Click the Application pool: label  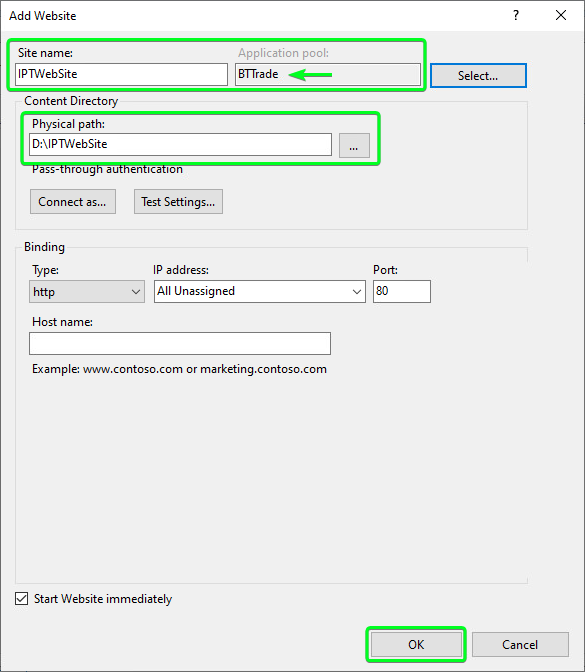coord(284,53)
